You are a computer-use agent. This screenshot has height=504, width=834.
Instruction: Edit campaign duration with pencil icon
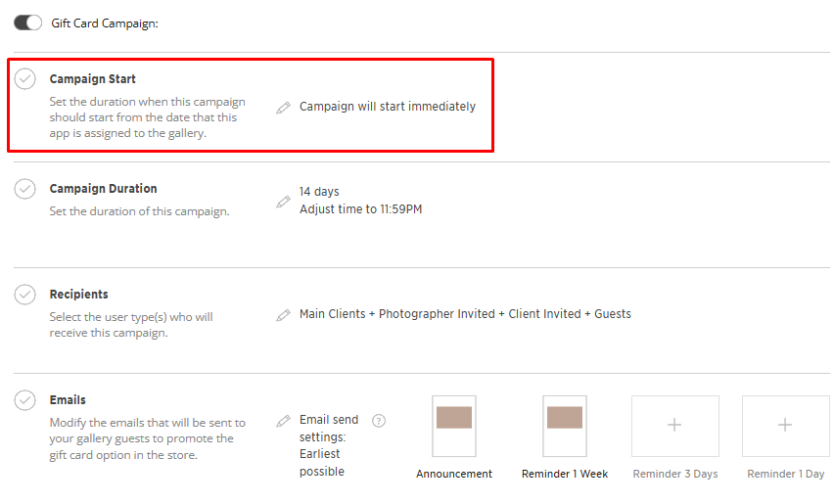(x=284, y=202)
